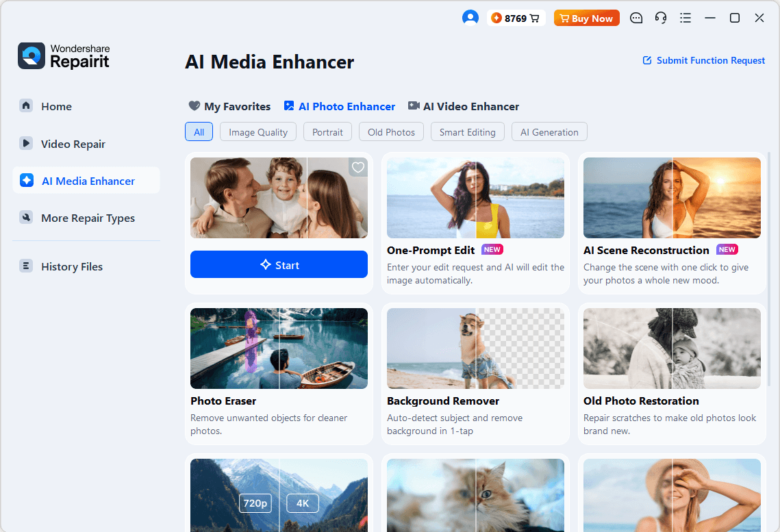Click the Video Repair play icon
Image resolution: width=780 pixels, height=532 pixels.
[26, 143]
